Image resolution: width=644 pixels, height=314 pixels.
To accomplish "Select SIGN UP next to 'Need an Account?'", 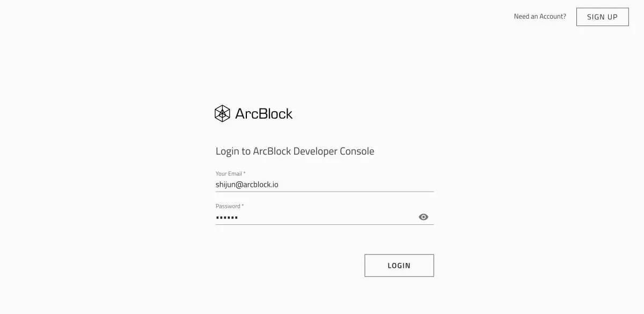I will [602, 17].
